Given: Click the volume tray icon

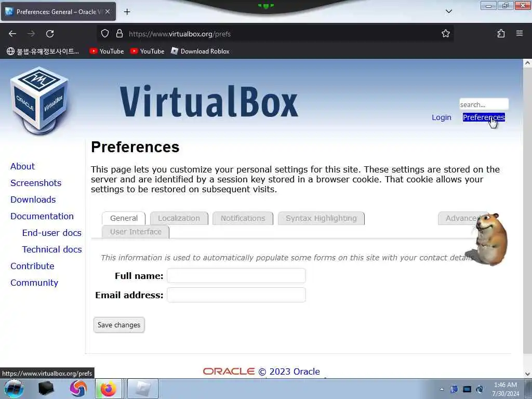Looking at the screenshot, I should pos(480,389).
